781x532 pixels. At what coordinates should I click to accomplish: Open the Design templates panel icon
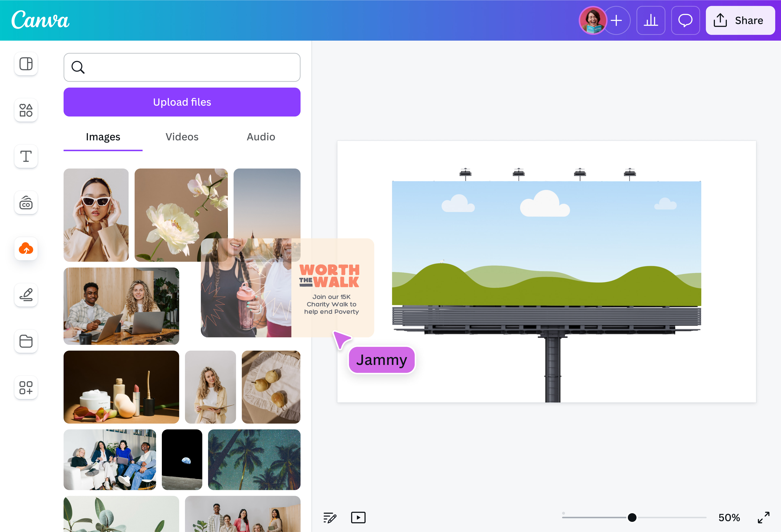(26, 64)
